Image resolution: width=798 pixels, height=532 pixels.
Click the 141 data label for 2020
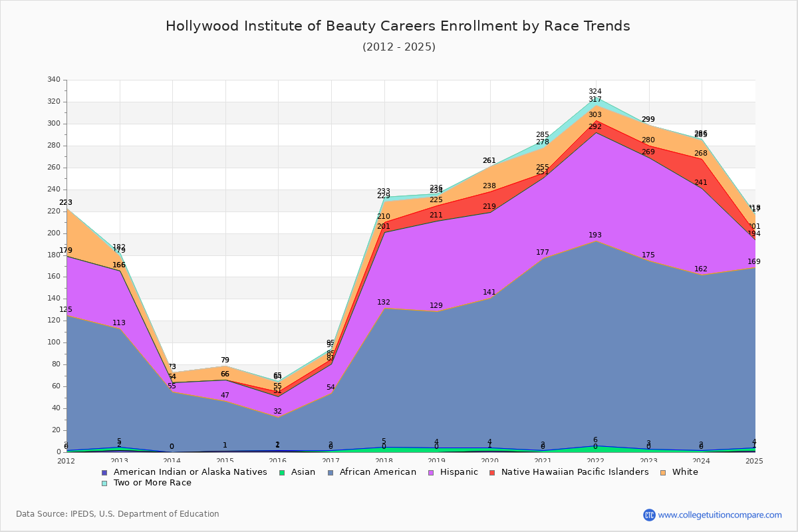[489, 293]
